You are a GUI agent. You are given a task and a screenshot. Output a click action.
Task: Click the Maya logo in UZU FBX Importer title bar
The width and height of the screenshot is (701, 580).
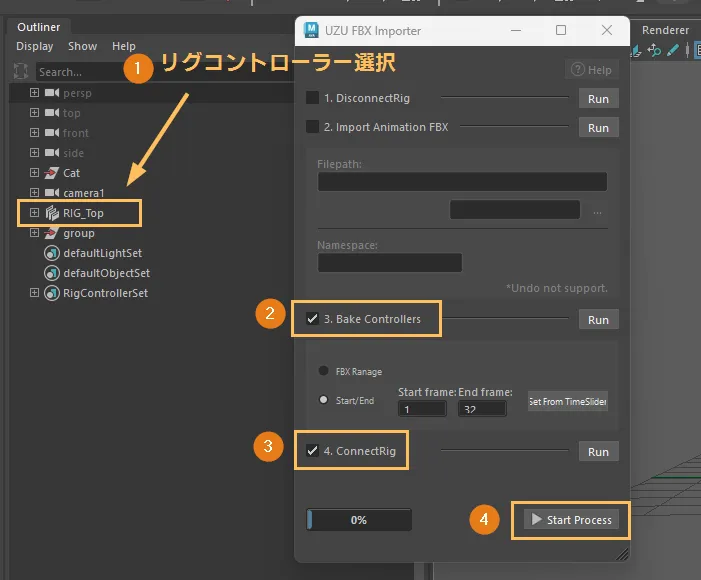click(x=311, y=30)
